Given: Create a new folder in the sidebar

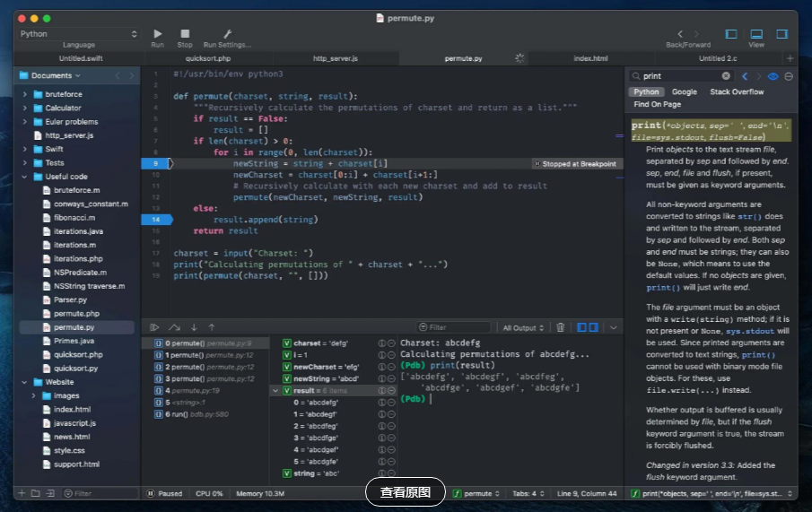Looking at the screenshot, I should pyautogui.click(x=35, y=493).
